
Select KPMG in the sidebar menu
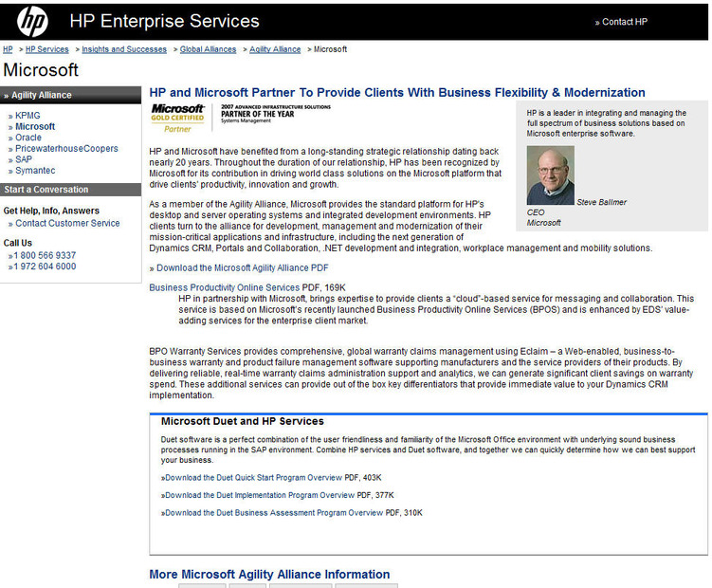pyautogui.click(x=27, y=116)
